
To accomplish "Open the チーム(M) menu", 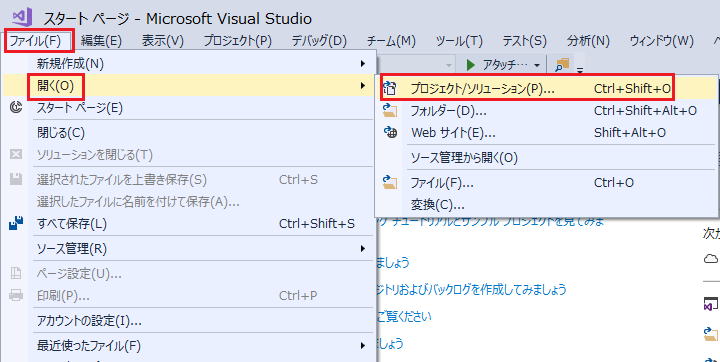I will [x=391, y=40].
